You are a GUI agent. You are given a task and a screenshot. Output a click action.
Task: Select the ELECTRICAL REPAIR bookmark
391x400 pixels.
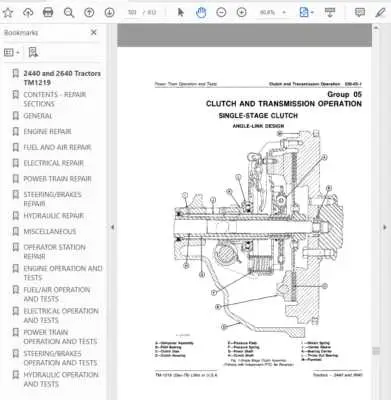tap(53, 163)
